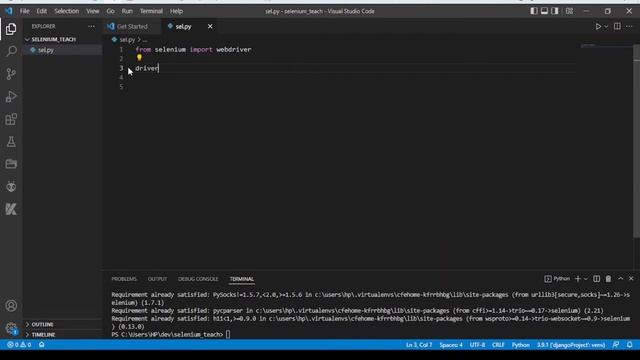The height and width of the screenshot is (360, 640).
Task: Open the Selection menu
Action: pyautogui.click(x=67, y=11)
